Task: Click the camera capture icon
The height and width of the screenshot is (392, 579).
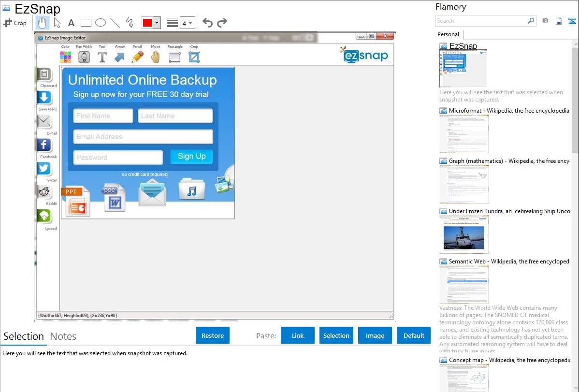Action: (545, 21)
